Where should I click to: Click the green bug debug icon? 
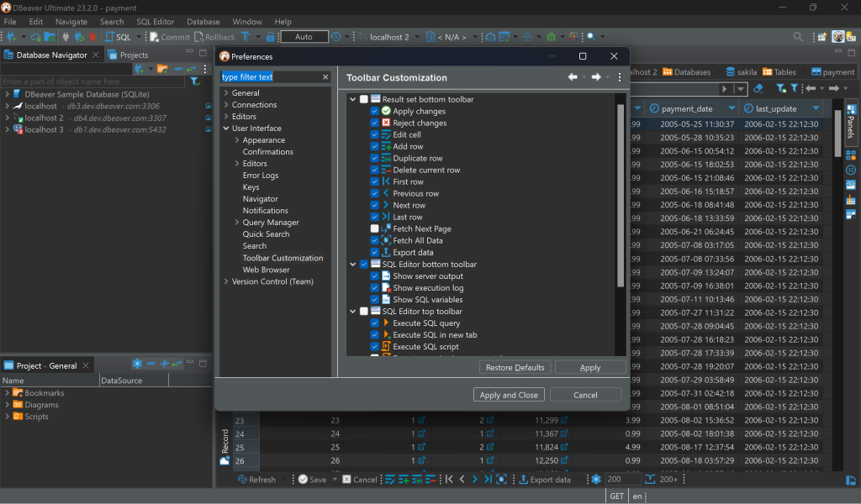[x=552, y=37]
